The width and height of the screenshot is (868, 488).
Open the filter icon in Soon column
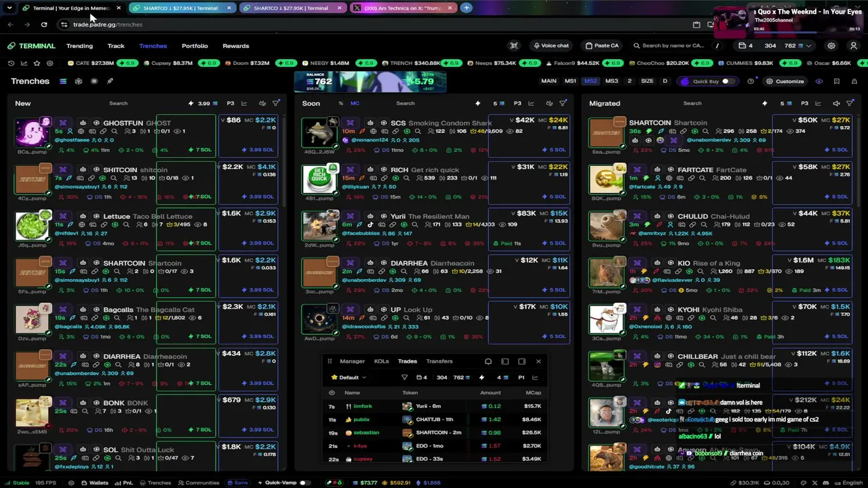563,104
